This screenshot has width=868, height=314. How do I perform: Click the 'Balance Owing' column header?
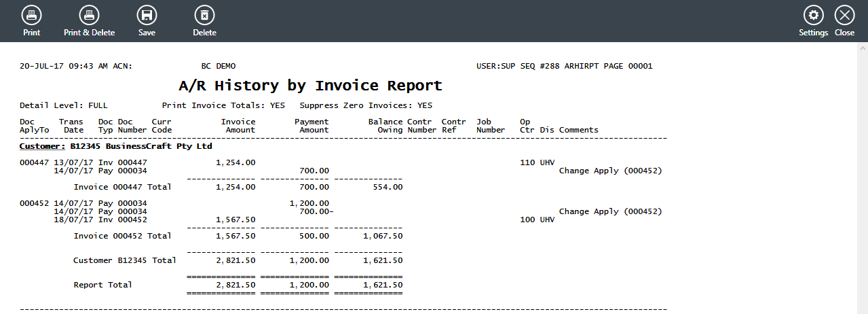click(385, 126)
